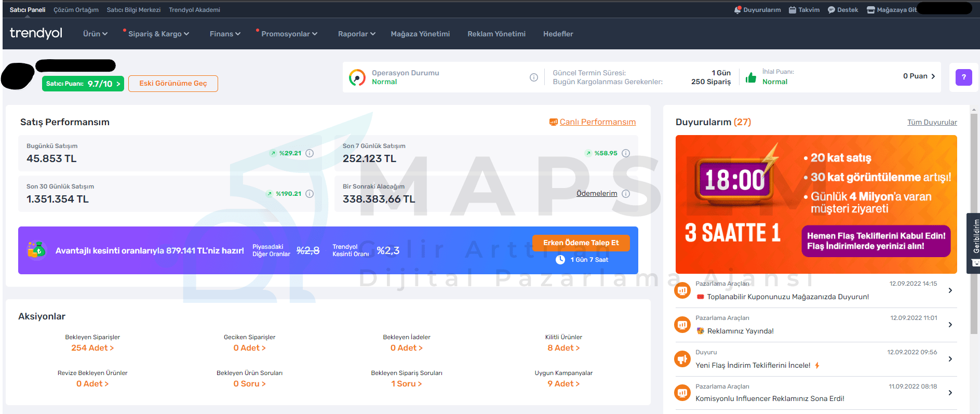The height and width of the screenshot is (414, 980).
Task: Click Eski Görünüme Geç button
Action: pyautogui.click(x=173, y=84)
